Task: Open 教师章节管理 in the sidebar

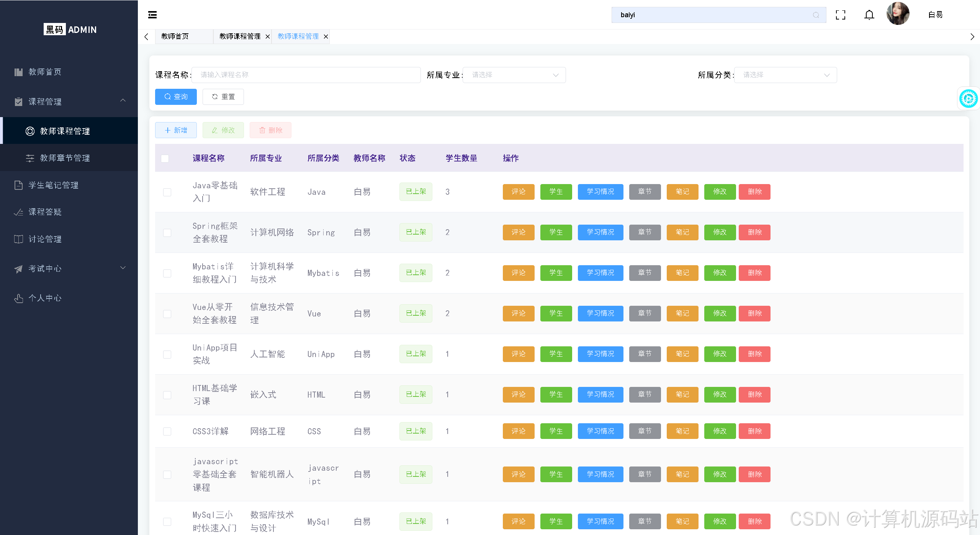Action: coord(65,158)
